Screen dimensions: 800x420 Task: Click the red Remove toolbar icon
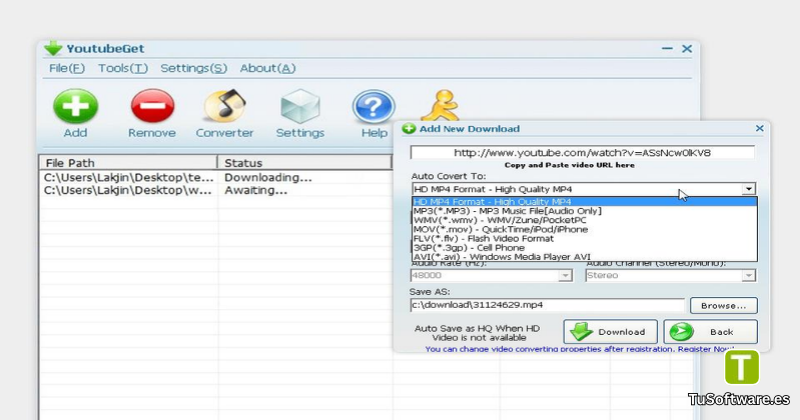tap(152, 106)
